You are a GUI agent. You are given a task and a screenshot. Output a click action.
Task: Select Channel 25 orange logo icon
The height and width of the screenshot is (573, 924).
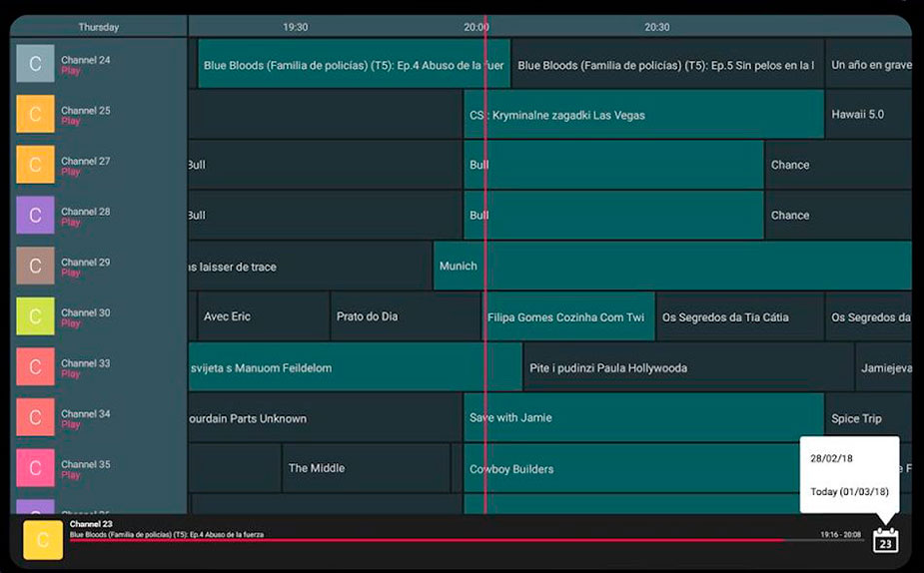pyautogui.click(x=35, y=114)
